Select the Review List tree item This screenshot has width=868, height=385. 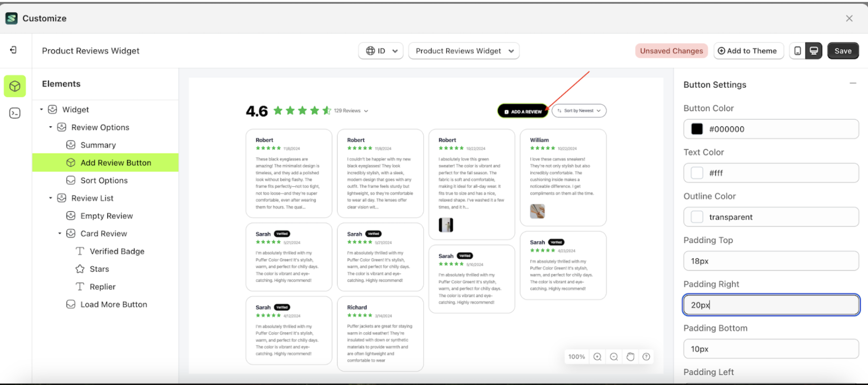92,198
